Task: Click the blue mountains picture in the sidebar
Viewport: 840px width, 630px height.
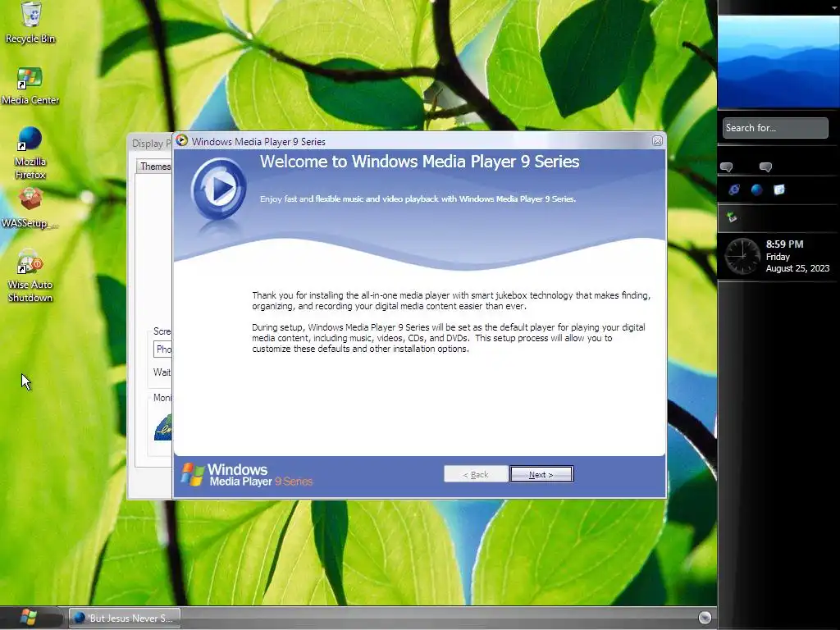Action: [778, 62]
